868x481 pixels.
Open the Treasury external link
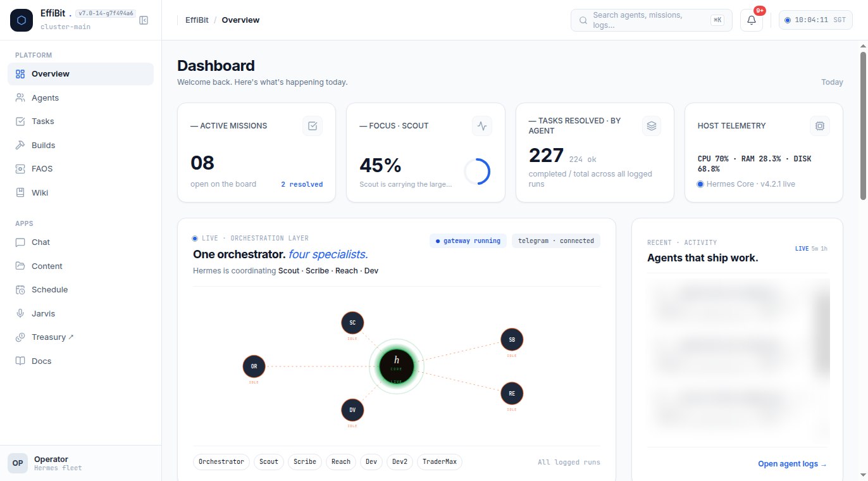coord(80,337)
